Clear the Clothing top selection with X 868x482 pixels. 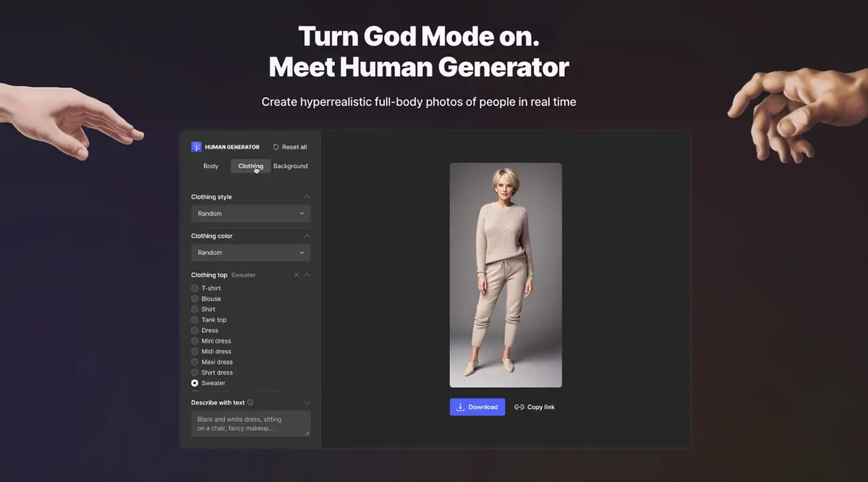[x=297, y=275]
